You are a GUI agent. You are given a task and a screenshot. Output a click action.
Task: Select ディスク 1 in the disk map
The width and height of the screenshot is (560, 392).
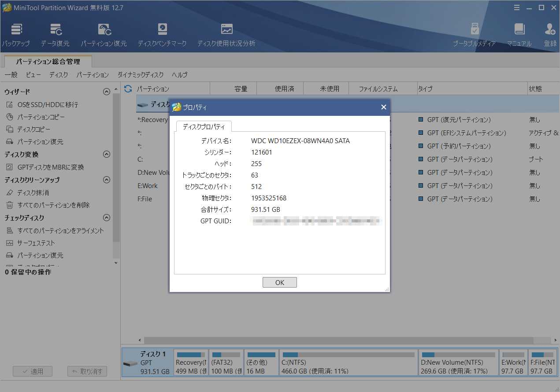147,362
